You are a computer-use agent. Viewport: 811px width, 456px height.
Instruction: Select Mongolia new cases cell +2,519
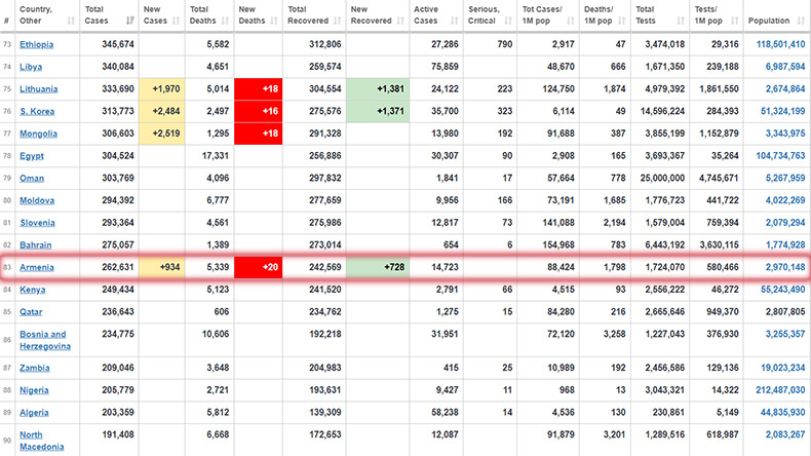[162, 133]
